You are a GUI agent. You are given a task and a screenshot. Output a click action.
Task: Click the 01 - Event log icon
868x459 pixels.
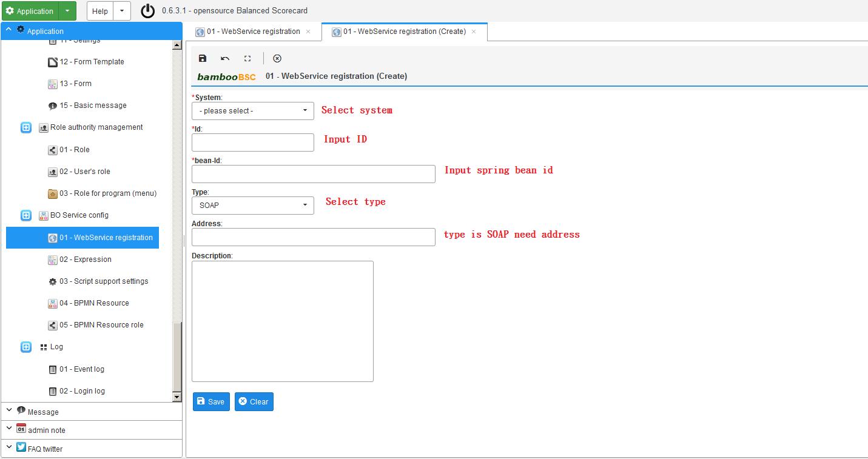pyautogui.click(x=53, y=369)
